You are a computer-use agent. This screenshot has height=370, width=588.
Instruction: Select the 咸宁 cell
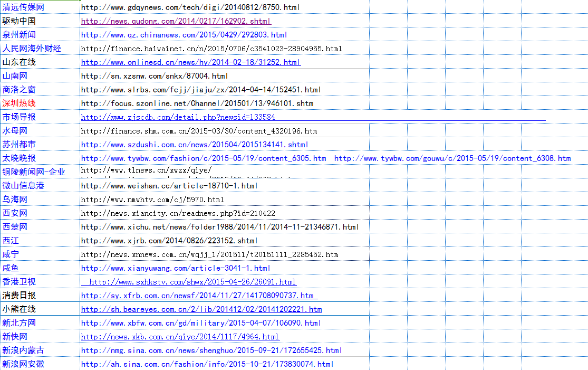40,254
